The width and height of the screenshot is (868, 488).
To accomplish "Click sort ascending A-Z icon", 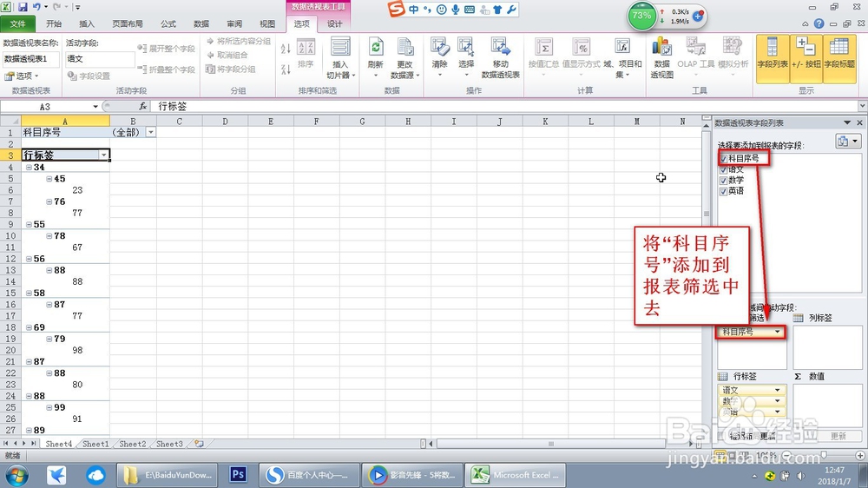I will click(x=286, y=49).
